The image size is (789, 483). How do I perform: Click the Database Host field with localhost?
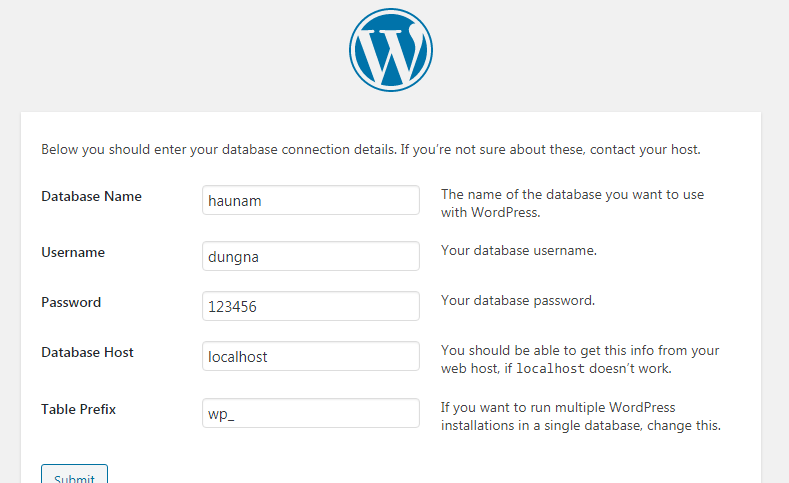coord(311,356)
